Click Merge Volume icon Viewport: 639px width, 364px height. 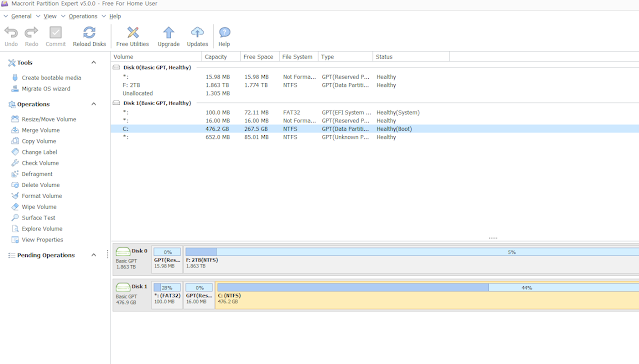click(15, 130)
